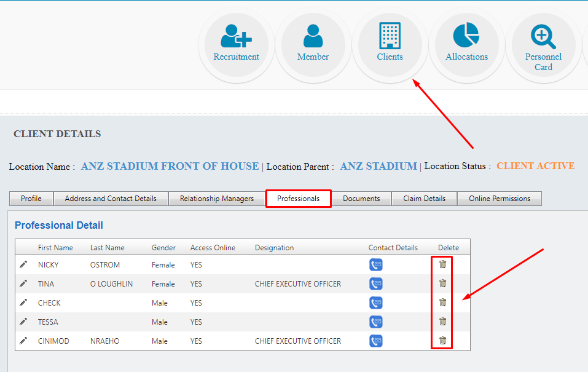The width and height of the screenshot is (588, 372).
Task: Edit TINA O LOUGHLIN with pencil icon
Action: coord(23,283)
